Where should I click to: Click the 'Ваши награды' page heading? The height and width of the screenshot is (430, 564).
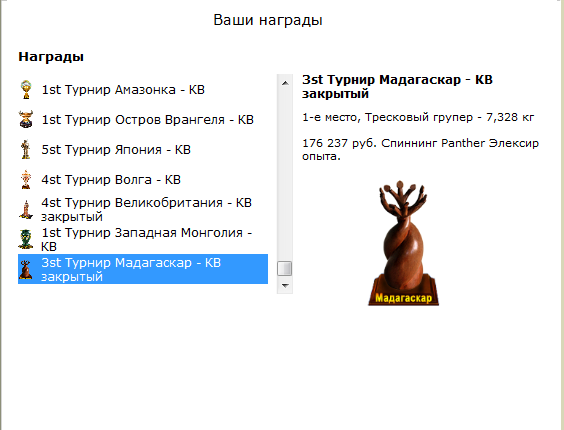tap(268, 20)
